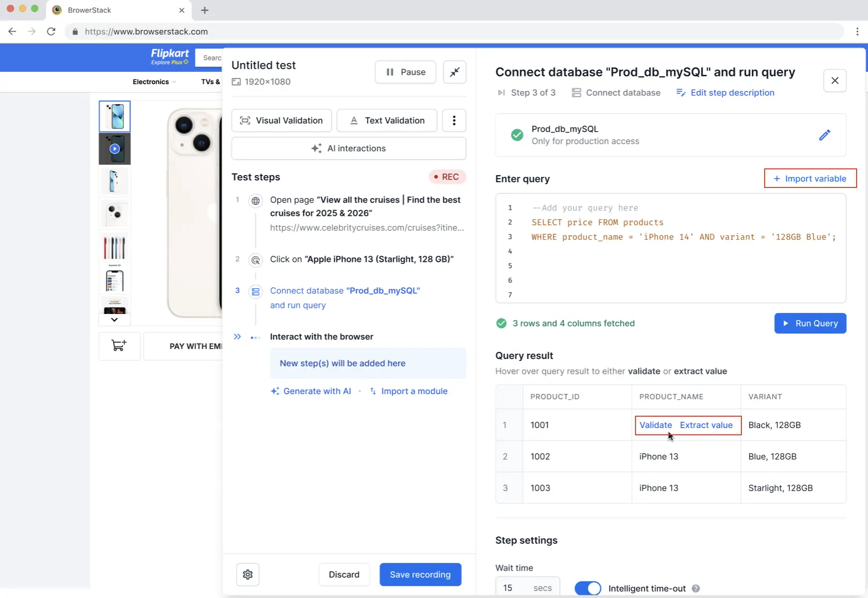Reload the browser page
The width and height of the screenshot is (868, 598).
(51, 32)
